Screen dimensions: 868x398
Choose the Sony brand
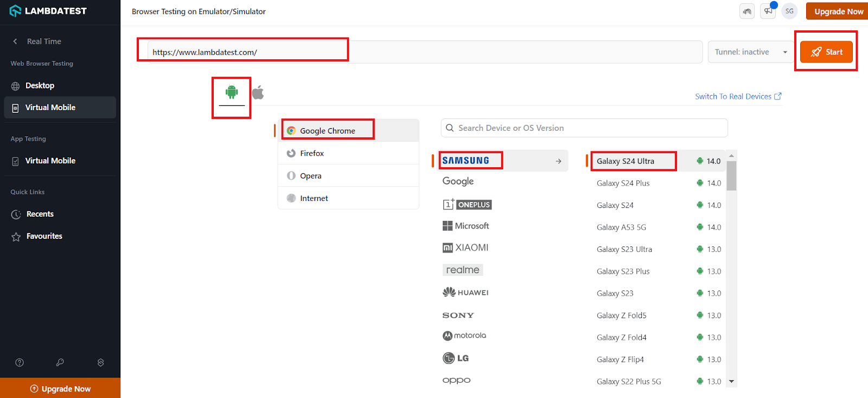coord(458,315)
